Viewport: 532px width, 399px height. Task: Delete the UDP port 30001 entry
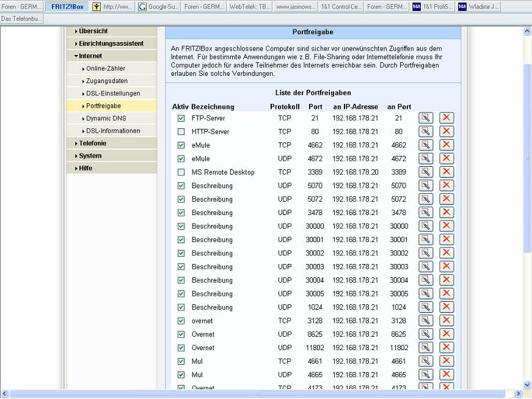(x=446, y=240)
